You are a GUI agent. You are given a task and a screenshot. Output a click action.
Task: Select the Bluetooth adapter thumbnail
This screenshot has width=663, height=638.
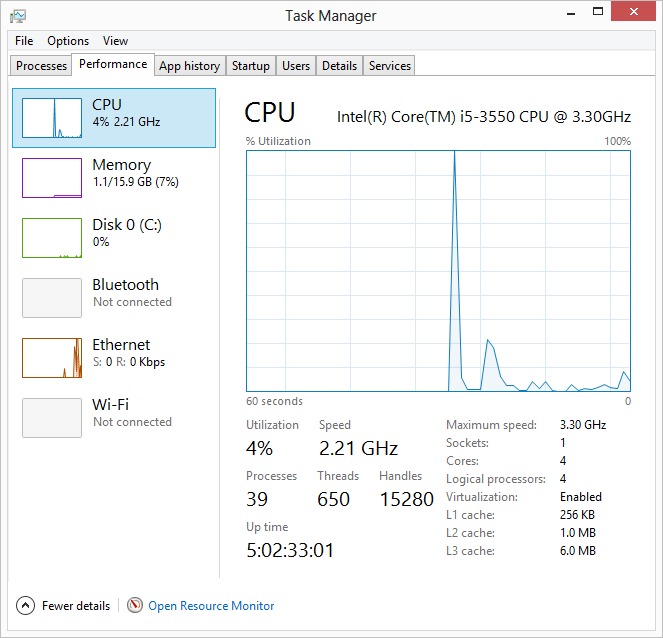[52, 298]
